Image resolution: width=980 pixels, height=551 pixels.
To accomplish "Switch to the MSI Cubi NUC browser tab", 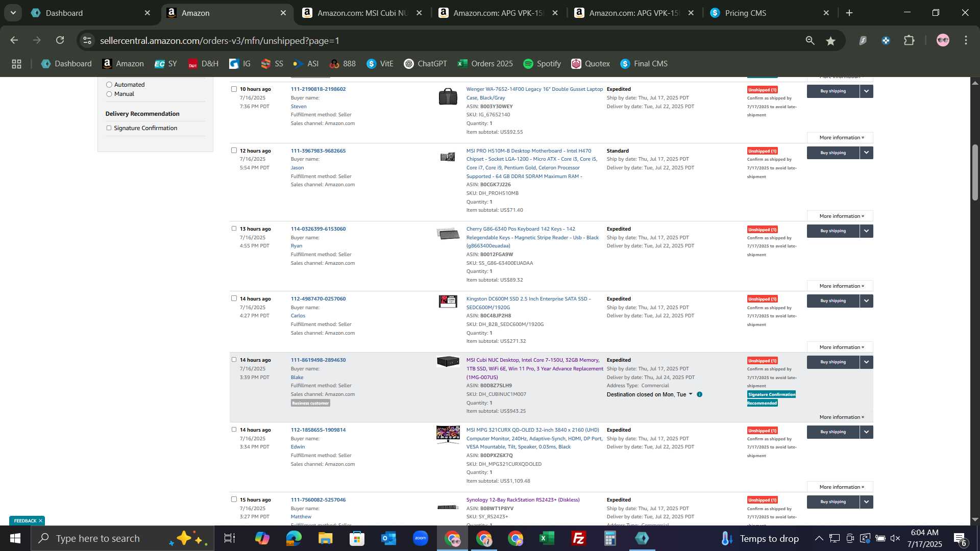I will point(362,13).
